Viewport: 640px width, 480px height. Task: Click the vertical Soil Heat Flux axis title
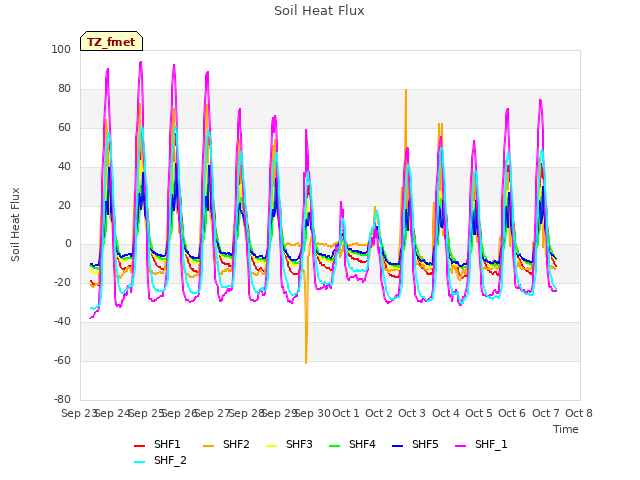(x=15, y=224)
